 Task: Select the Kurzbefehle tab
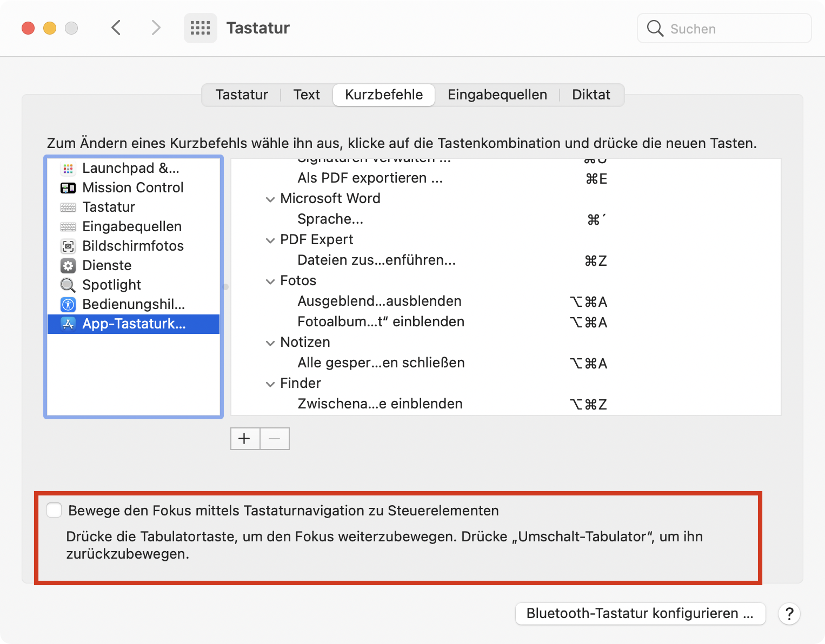click(x=384, y=95)
